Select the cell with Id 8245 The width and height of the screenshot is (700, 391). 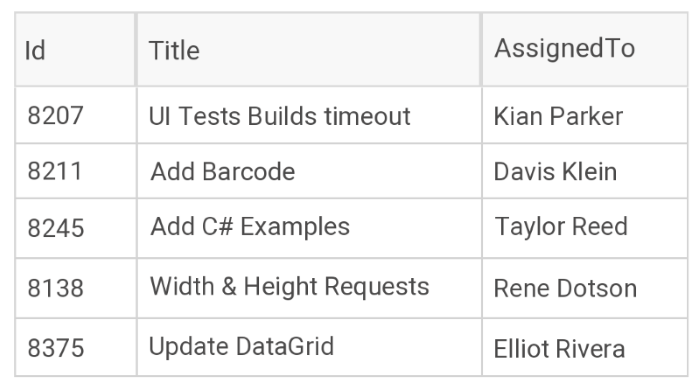tap(76, 228)
